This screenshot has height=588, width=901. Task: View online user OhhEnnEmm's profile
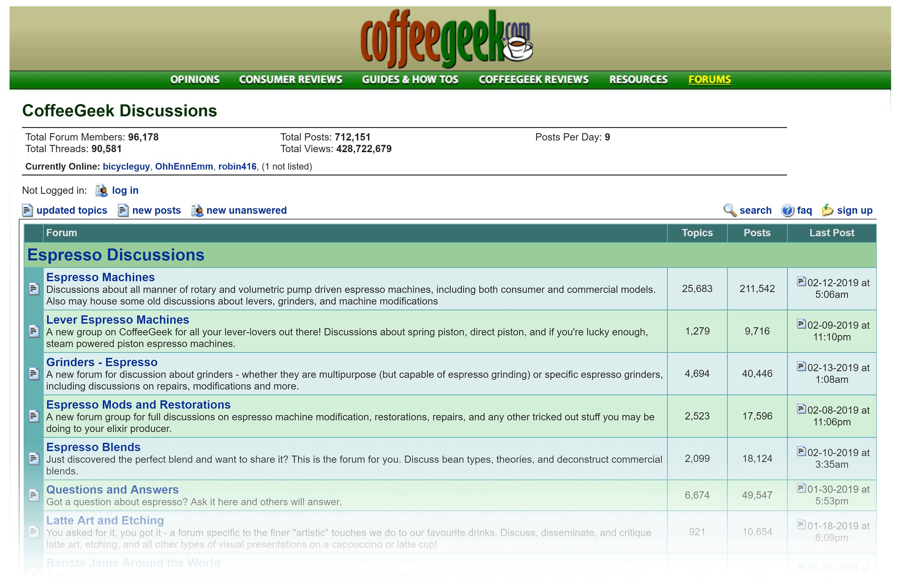coord(184,167)
